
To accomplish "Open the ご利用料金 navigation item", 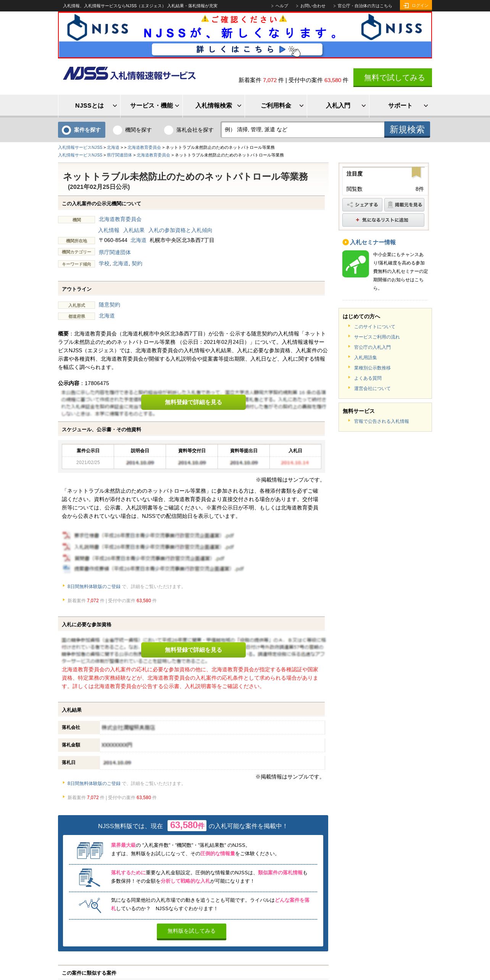I will click(276, 106).
